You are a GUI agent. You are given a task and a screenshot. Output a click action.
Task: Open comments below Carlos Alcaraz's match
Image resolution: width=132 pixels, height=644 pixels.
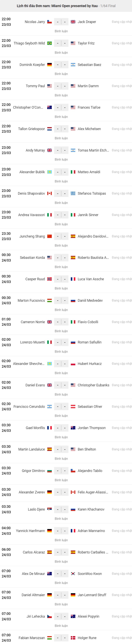click(x=61, y=561)
